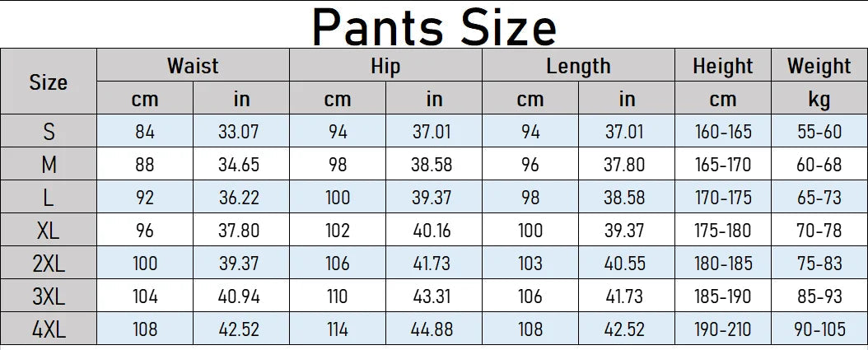The width and height of the screenshot is (868, 350).
Task: Click the kg unit header
Action: (819, 100)
